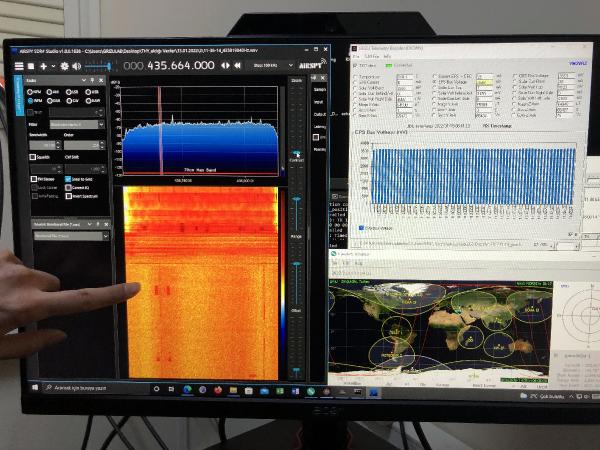Open the baseband file player dropdown

click(70, 236)
